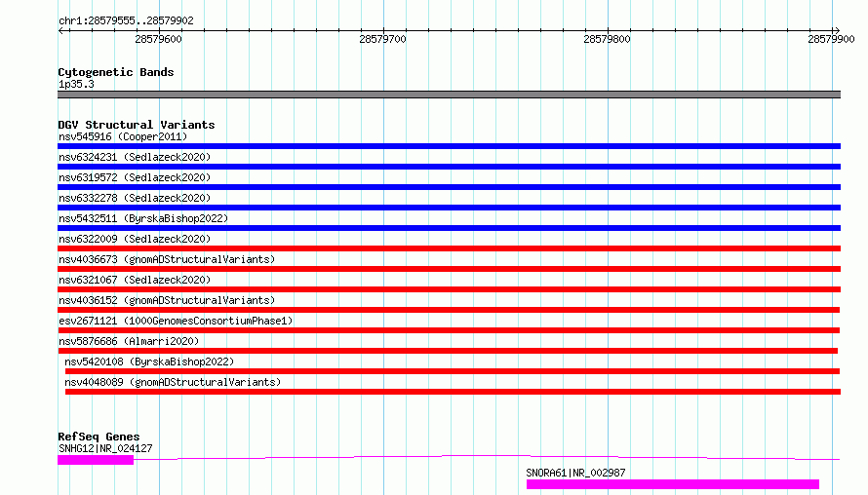This screenshot has height=495, width=868.
Task: Open SNORA61|NR_002987 gene label
Action: pyautogui.click(x=575, y=473)
